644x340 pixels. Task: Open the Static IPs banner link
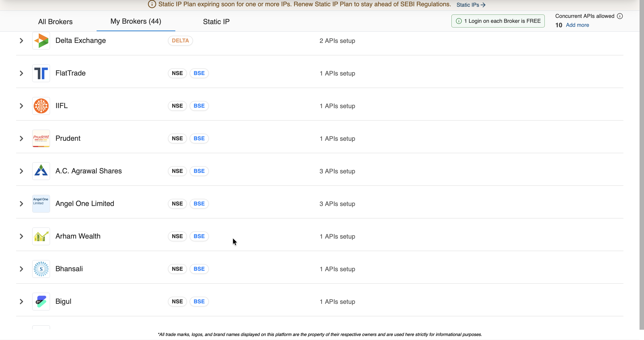point(471,5)
